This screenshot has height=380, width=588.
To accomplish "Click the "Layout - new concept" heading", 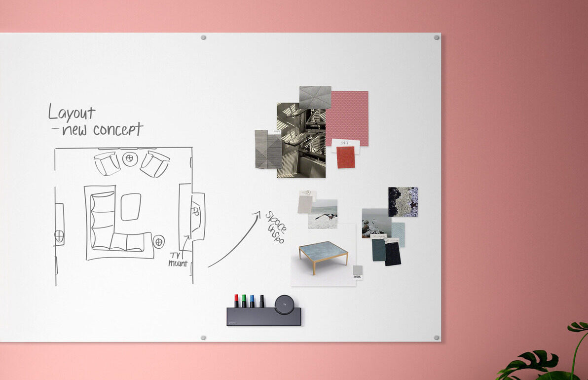I will pos(95,121).
